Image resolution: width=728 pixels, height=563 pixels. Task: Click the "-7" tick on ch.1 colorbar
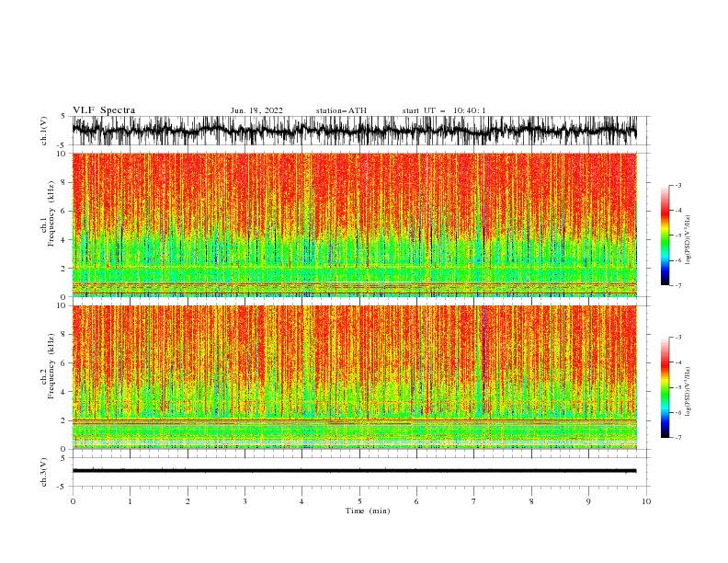point(677,285)
